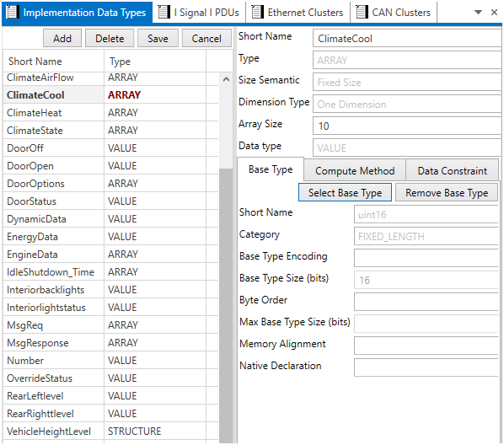The height and width of the screenshot is (445, 504).
Task: Click the list scroll-up arrow
Action: pos(226,79)
